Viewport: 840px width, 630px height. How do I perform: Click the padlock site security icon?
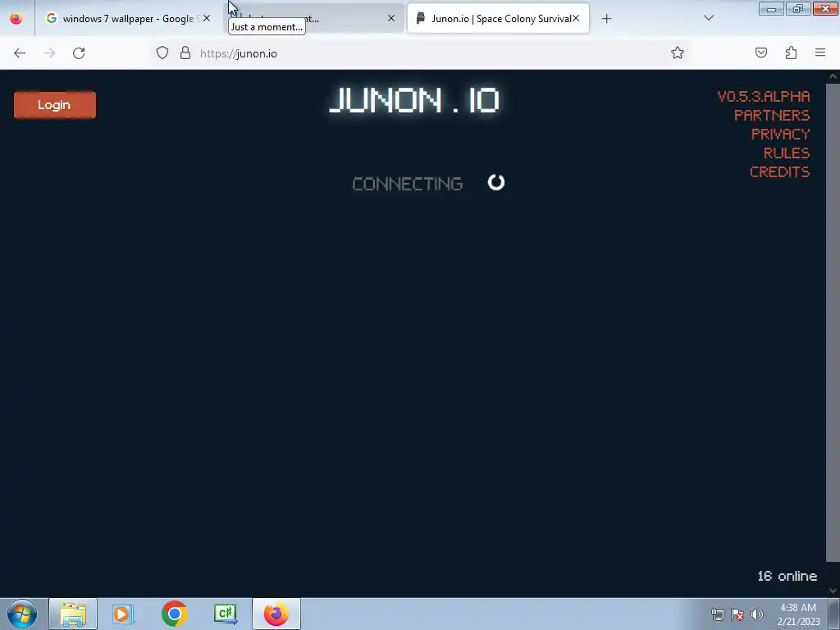[x=185, y=53]
